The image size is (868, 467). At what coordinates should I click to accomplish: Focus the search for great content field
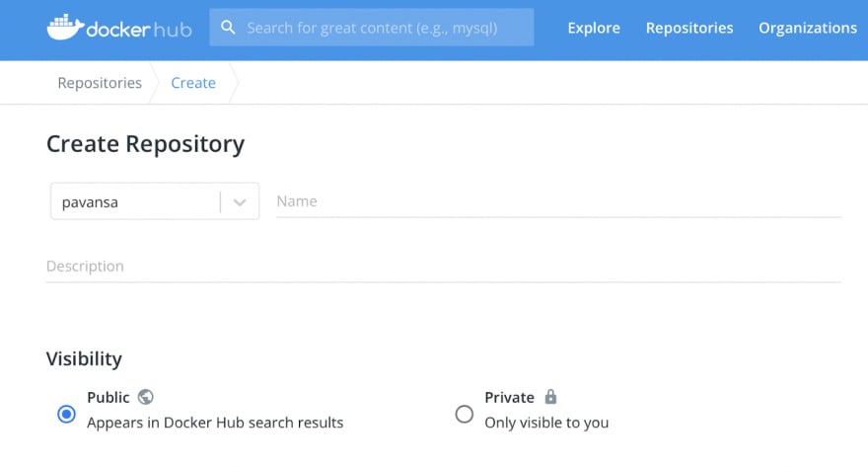tap(372, 27)
